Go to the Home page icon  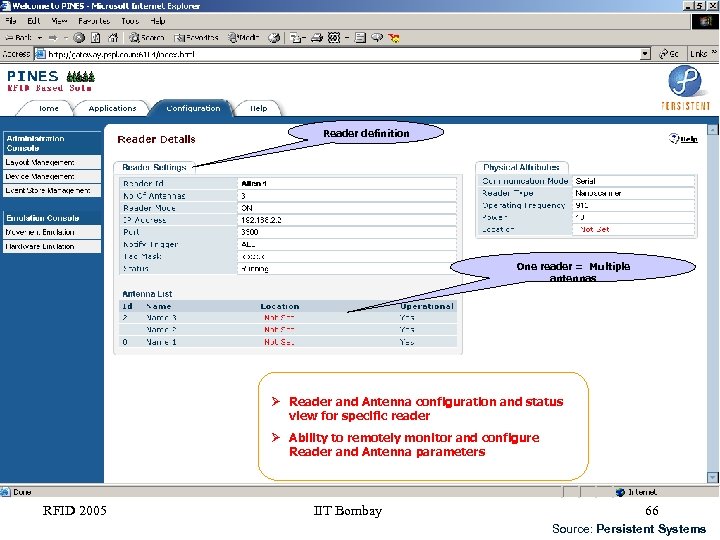(x=113, y=38)
